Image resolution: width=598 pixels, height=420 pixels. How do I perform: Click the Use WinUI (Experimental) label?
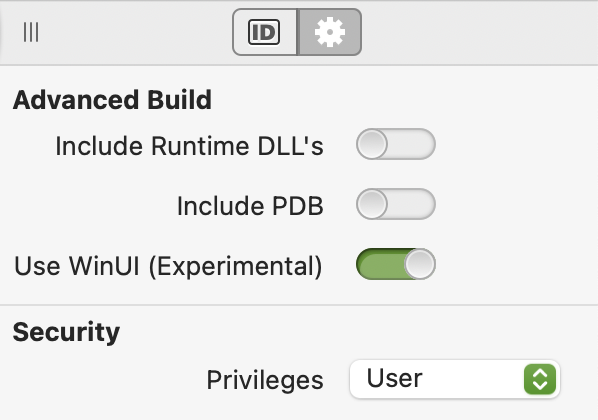pyautogui.click(x=168, y=266)
